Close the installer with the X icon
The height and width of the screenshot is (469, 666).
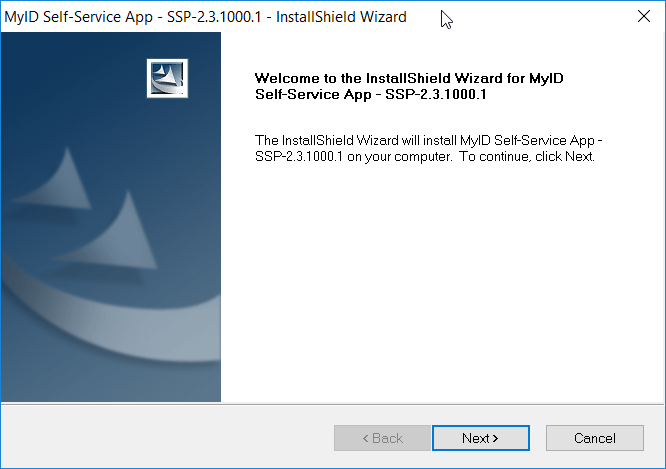(x=643, y=17)
